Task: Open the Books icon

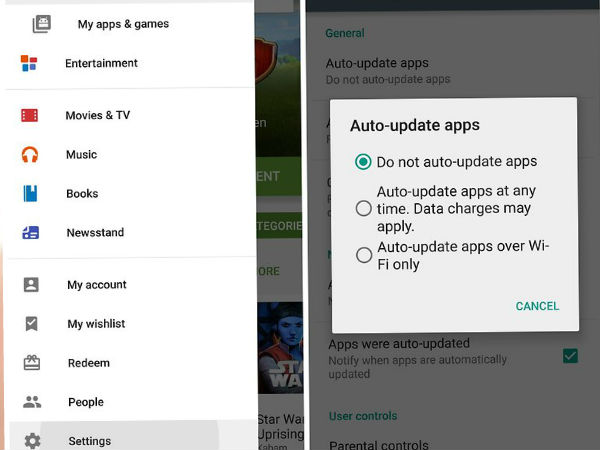Action: [30, 194]
